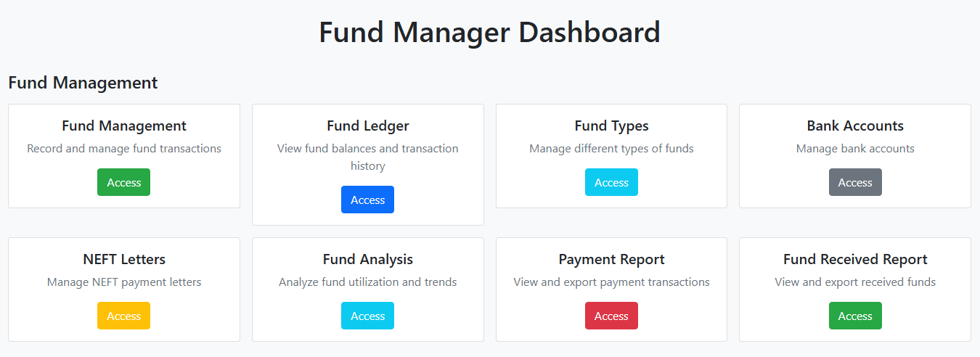This screenshot has height=357, width=980.
Task: Open NEFT Letters using the yellow Access button
Action: coord(123,316)
